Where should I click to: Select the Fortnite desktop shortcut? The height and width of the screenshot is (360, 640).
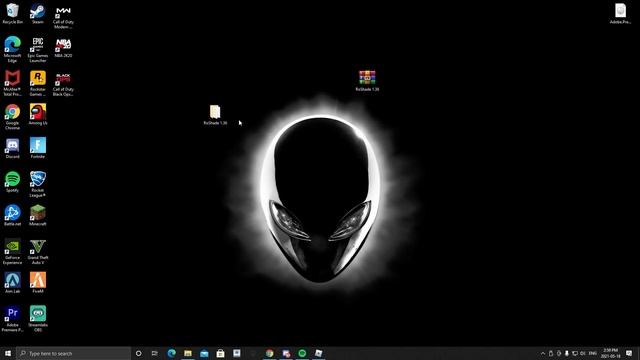tap(38, 148)
